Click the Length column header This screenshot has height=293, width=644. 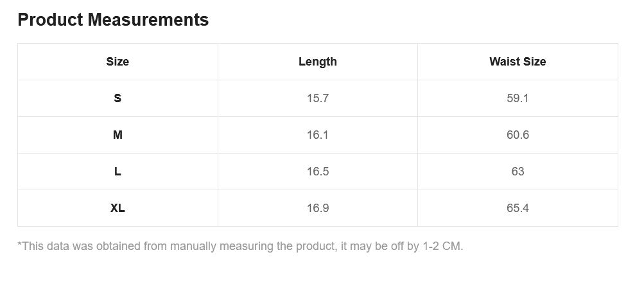(x=317, y=62)
